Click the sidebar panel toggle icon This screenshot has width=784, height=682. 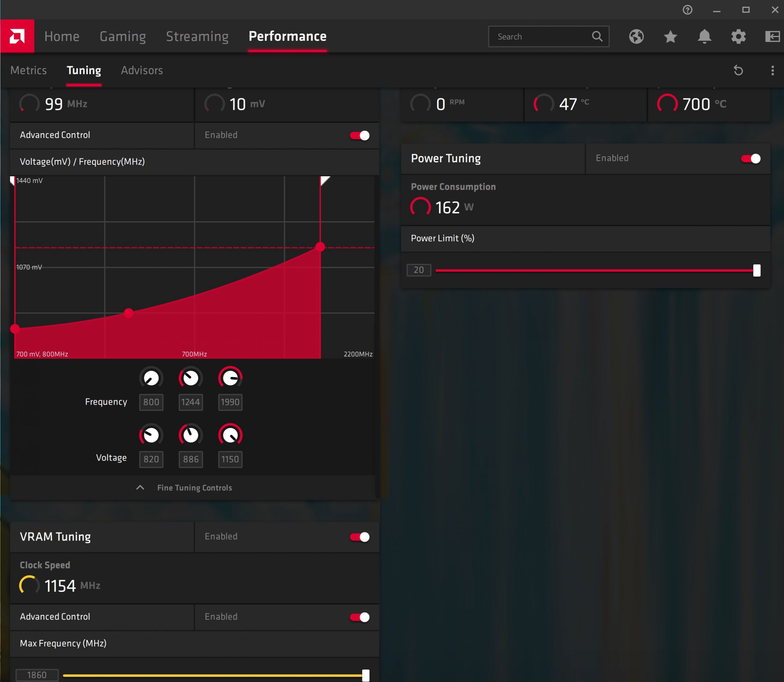pos(772,36)
